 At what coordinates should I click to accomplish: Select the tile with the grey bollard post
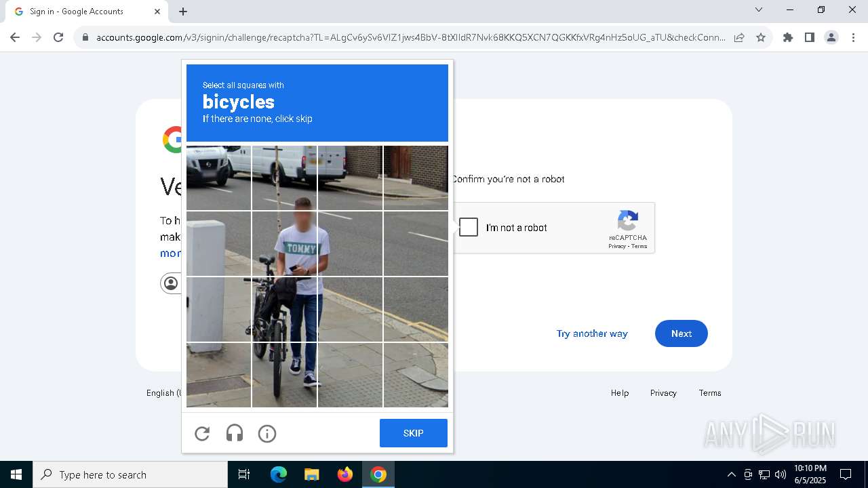(x=218, y=244)
